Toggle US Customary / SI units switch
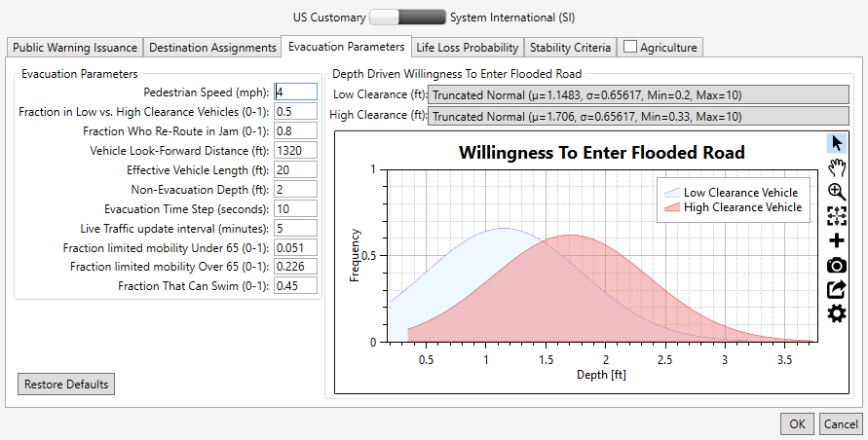The height and width of the screenshot is (440, 868). point(407,18)
